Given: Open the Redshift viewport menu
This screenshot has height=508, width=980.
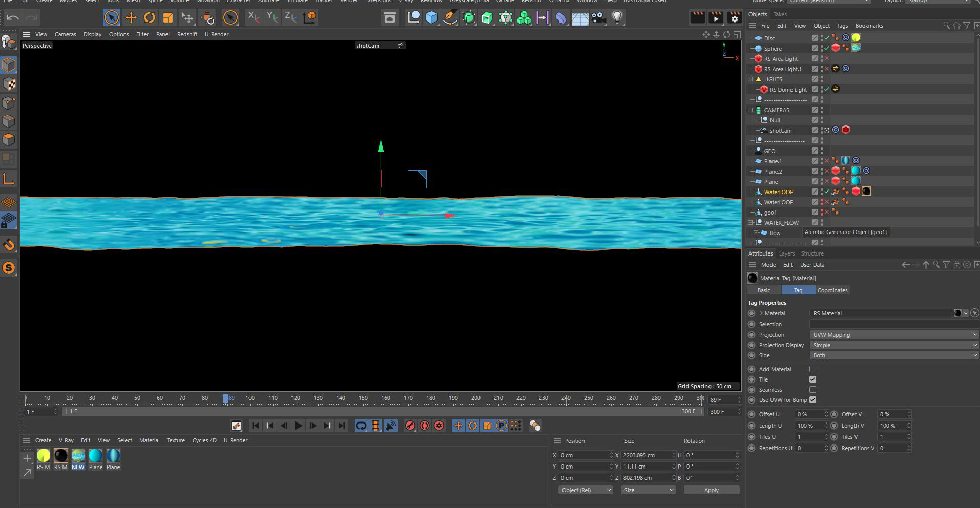Looking at the screenshot, I should pos(187,34).
